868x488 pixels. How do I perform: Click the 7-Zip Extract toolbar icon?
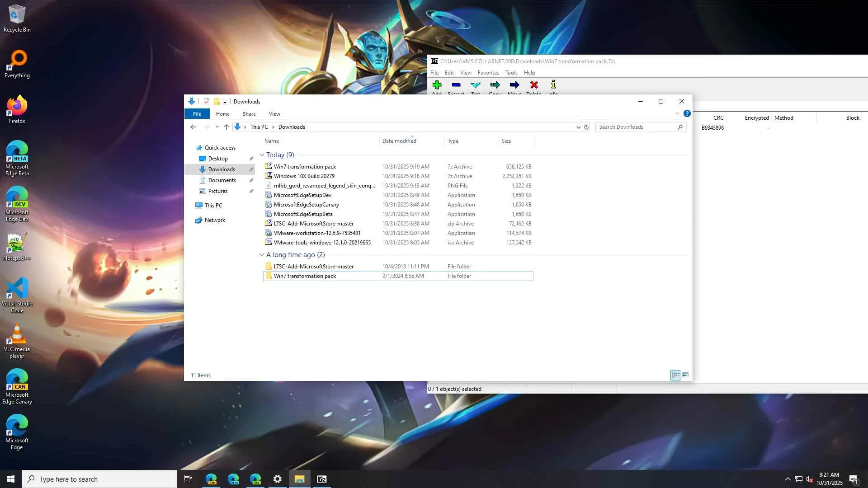(x=456, y=85)
